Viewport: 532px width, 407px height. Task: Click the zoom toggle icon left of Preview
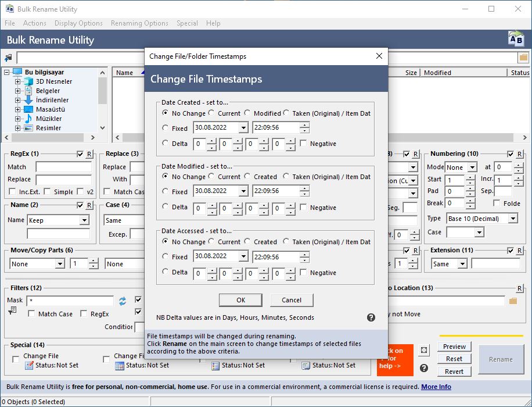424,350
